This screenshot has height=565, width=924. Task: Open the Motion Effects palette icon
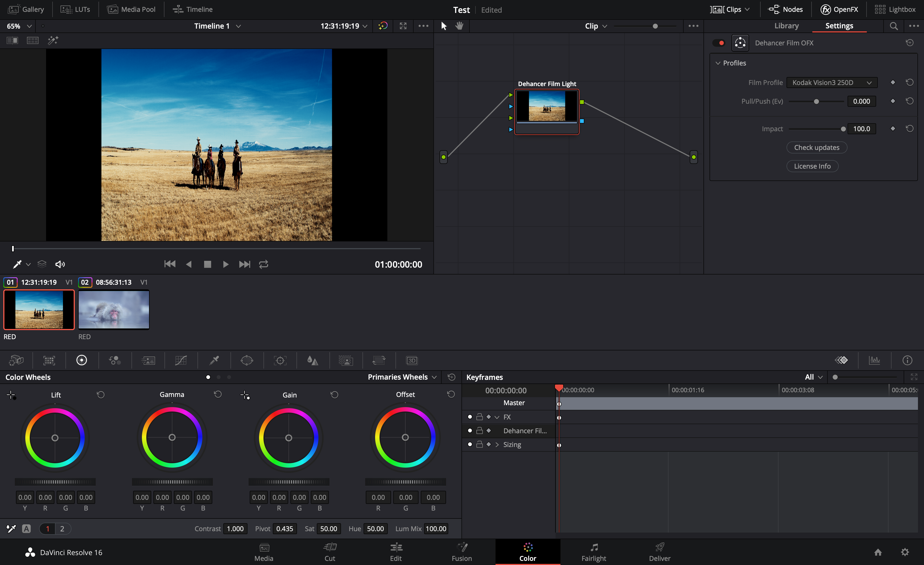click(148, 361)
